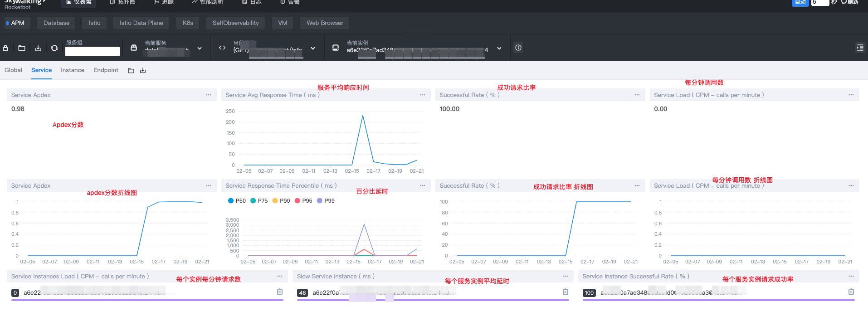Select the Istio Data Plane button

pyautogui.click(x=141, y=23)
